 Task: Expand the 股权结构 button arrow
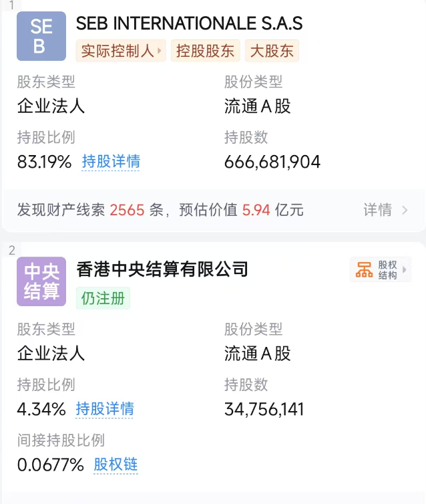click(x=404, y=269)
